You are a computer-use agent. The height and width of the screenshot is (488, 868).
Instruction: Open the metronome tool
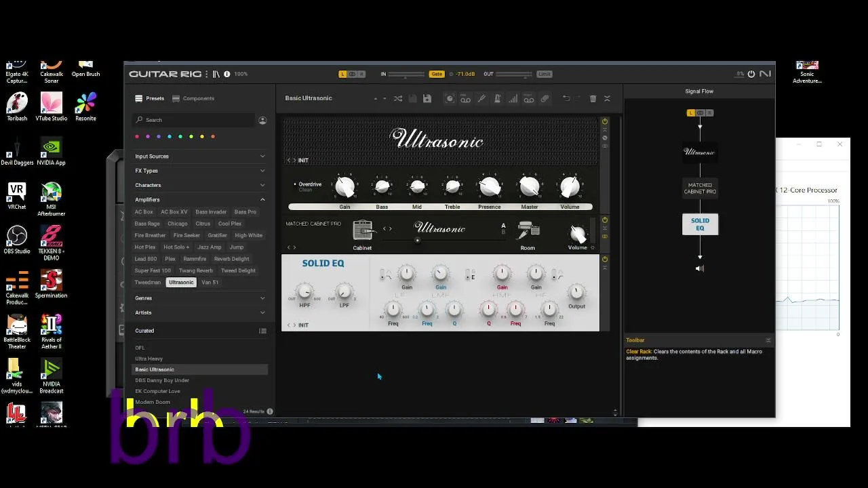tap(497, 98)
